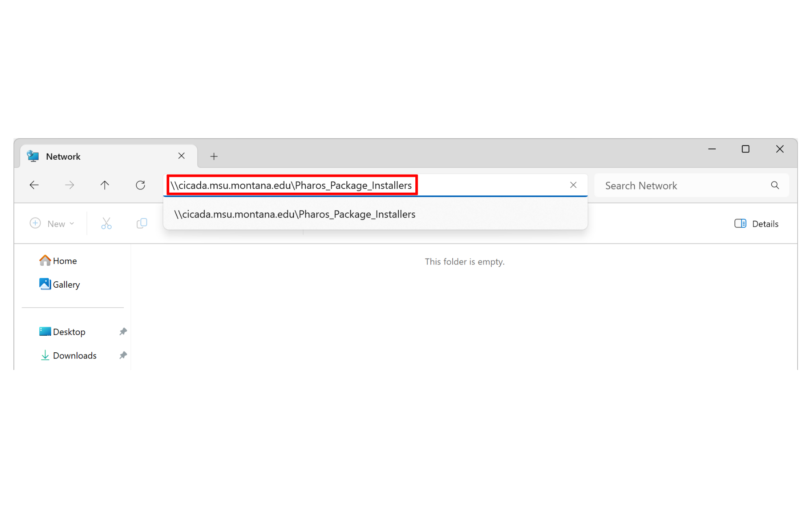
Task: Open a new tab with plus
Action: pos(214,156)
